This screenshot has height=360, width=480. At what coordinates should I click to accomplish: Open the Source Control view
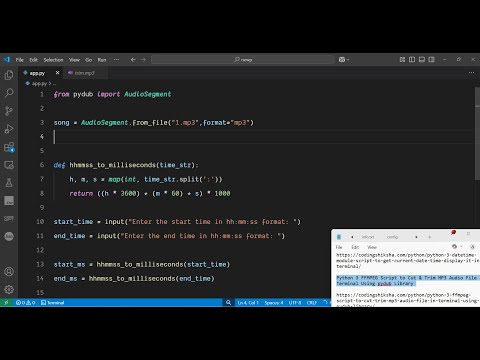[9, 111]
